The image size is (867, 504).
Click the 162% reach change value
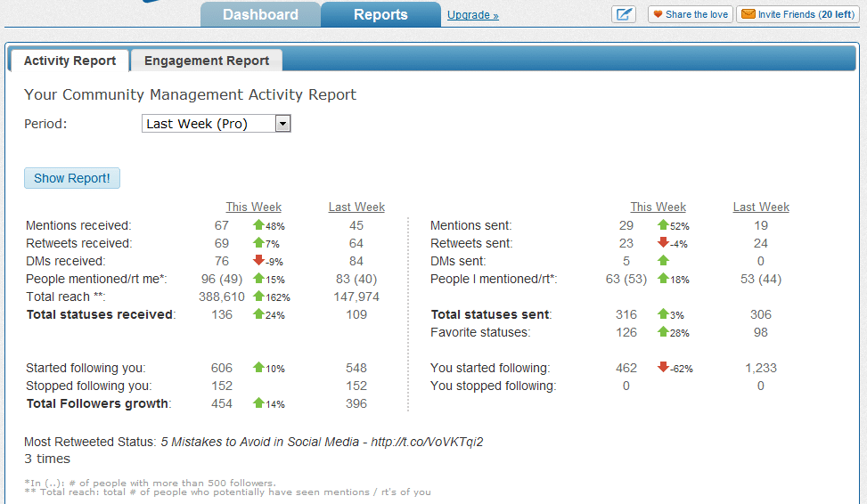click(x=278, y=297)
